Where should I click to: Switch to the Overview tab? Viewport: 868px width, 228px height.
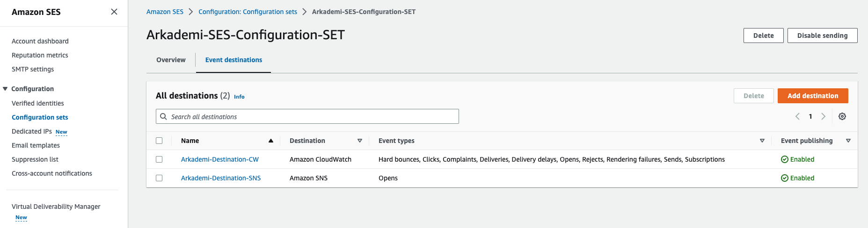click(x=171, y=60)
